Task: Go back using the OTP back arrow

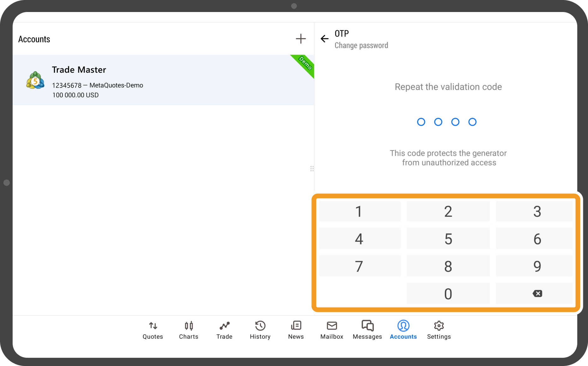Action: coord(325,39)
